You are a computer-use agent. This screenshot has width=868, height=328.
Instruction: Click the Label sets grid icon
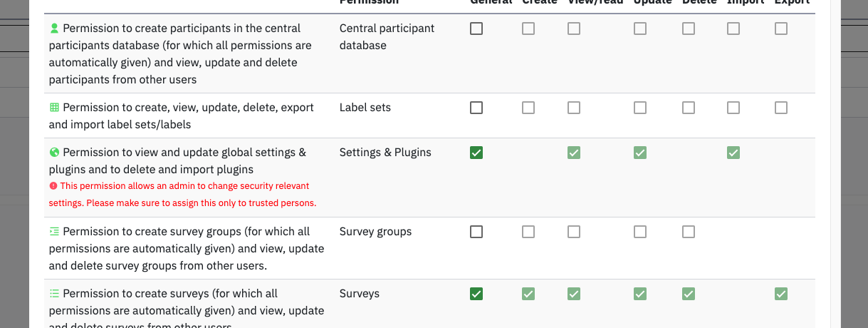[x=54, y=108]
